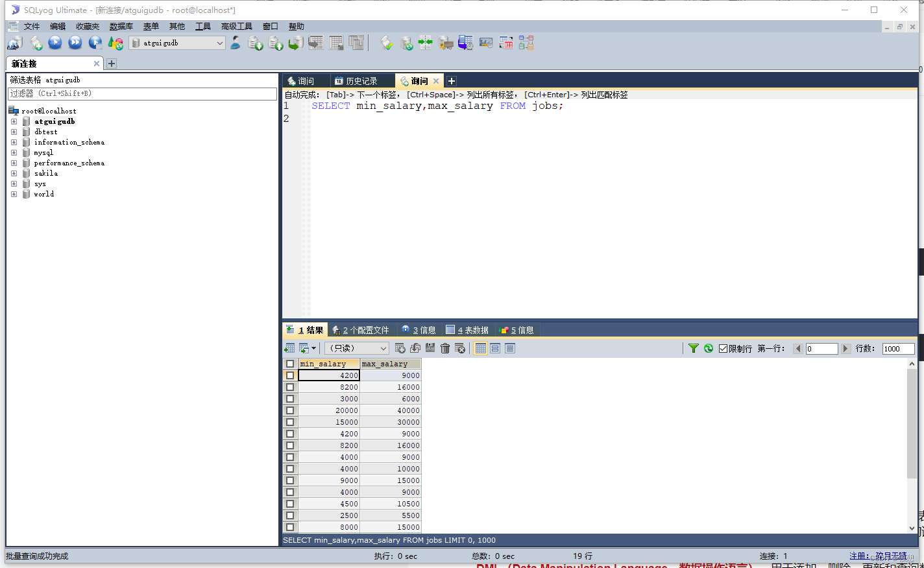Click the next page arrow button

(x=846, y=348)
